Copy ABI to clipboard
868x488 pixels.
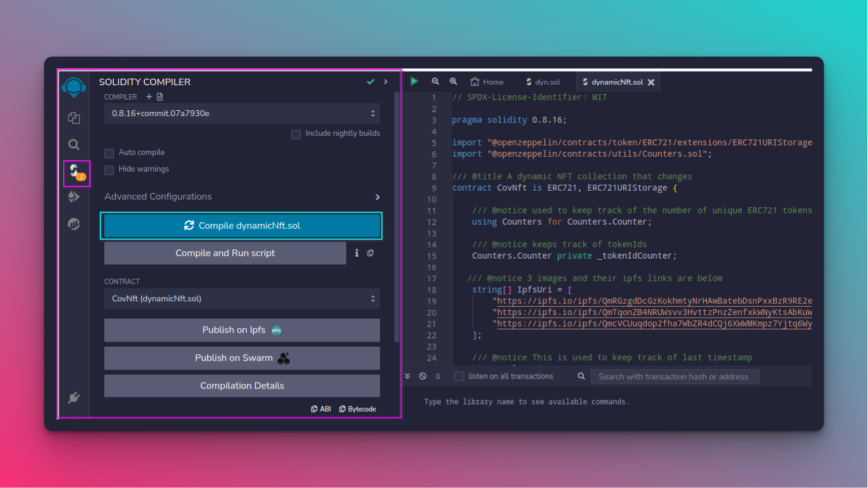321,409
